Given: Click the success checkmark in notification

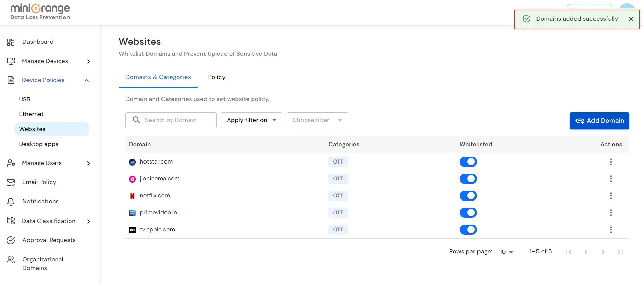Looking at the screenshot, I should [527, 19].
